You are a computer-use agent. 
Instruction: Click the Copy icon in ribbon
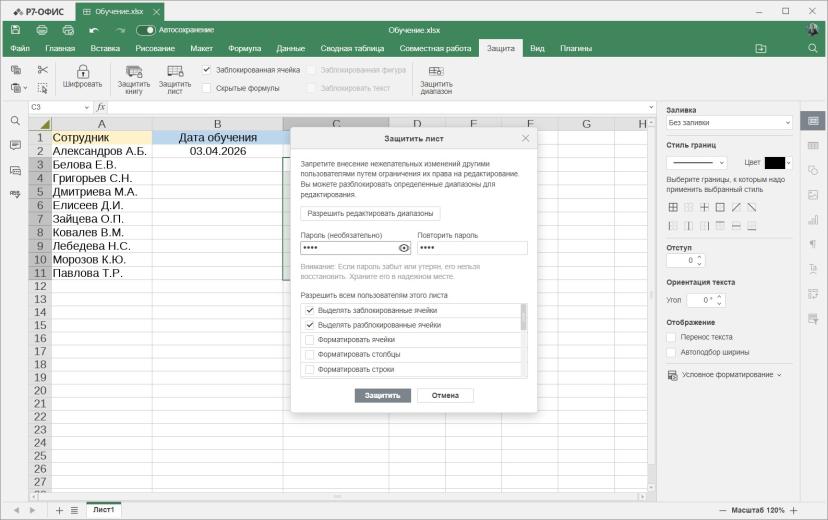[x=16, y=70]
